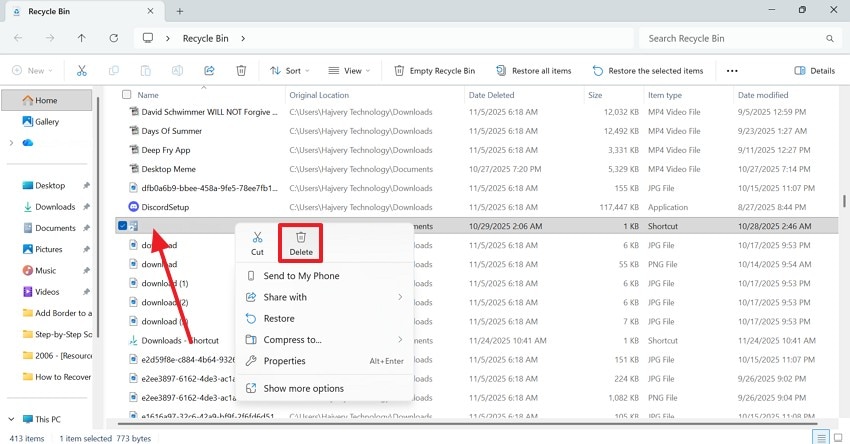Click the PC monitor icon in address bar
850x444 pixels.
147,38
